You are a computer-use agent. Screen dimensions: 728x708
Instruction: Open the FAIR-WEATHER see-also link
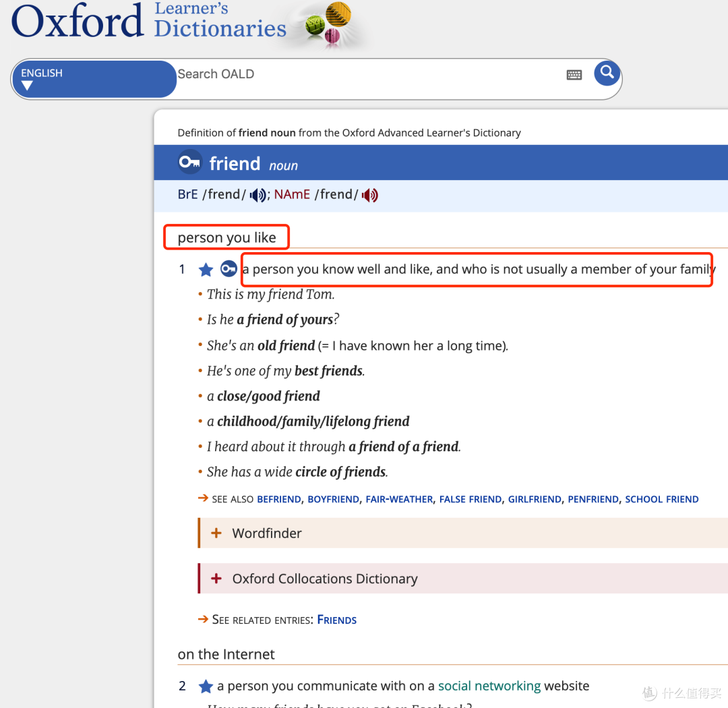tap(399, 499)
